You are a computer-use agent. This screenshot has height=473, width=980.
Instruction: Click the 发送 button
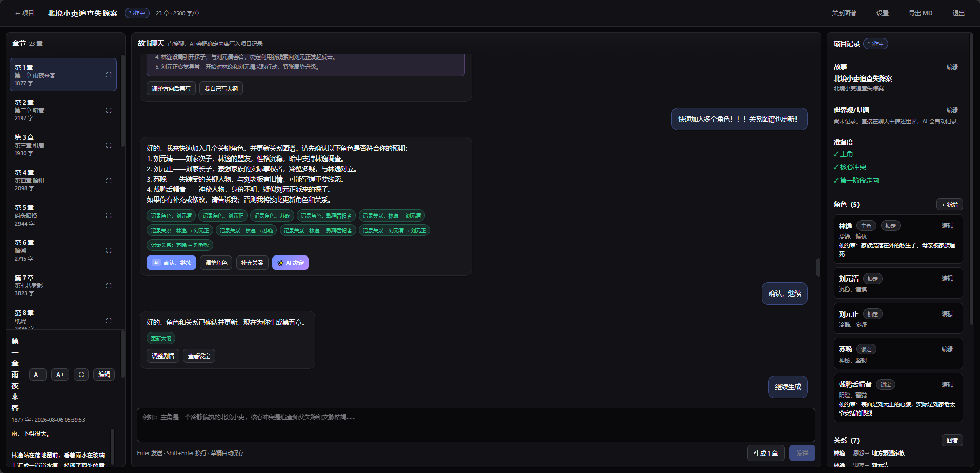(x=802, y=454)
